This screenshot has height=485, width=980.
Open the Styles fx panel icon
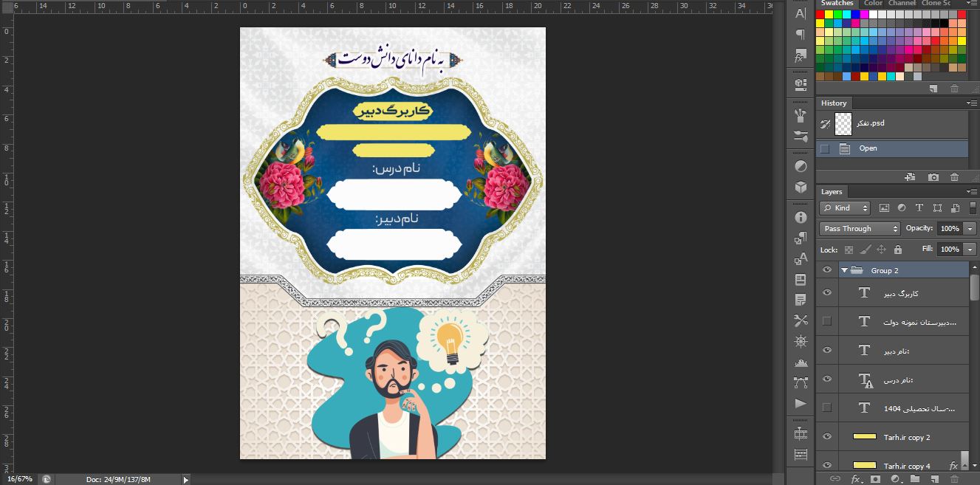(801, 56)
